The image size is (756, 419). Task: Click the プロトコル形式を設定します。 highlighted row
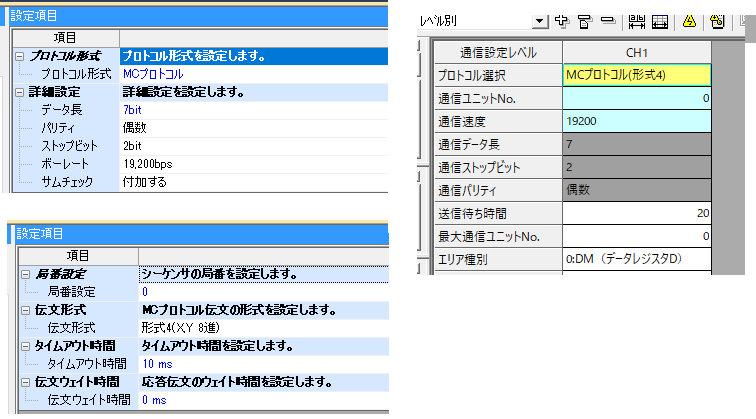(x=254, y=56)
